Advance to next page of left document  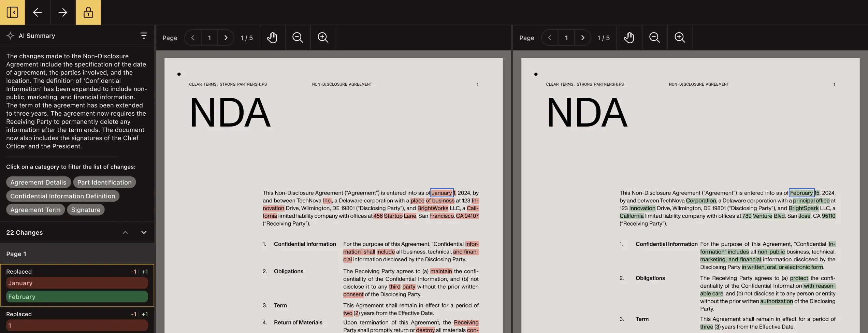(226, 38)
